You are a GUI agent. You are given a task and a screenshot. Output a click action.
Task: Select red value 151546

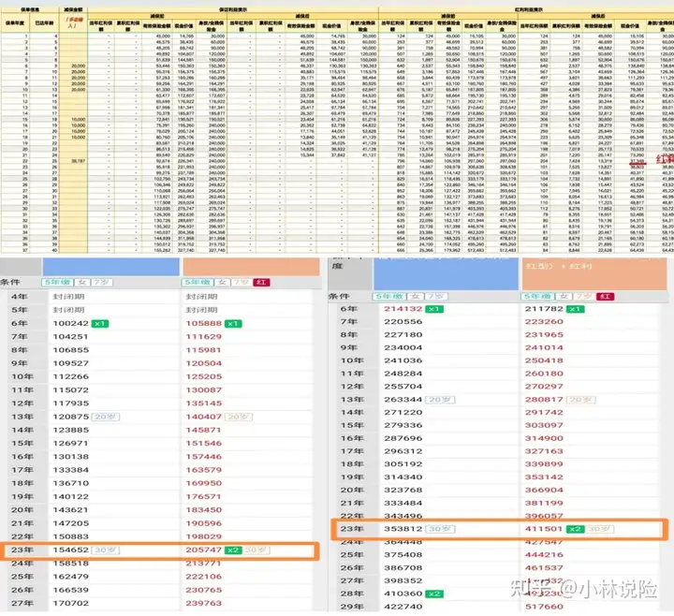[x=204, y=444]
